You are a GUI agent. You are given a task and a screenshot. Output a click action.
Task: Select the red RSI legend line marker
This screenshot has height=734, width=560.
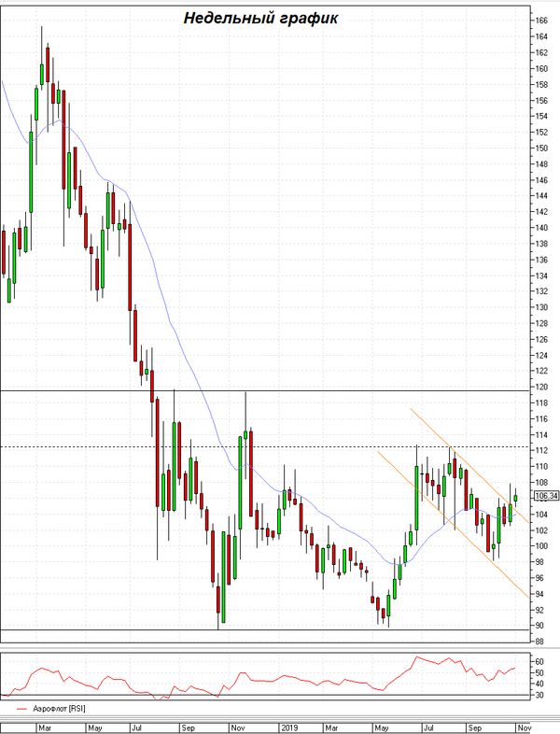(22, 709)
